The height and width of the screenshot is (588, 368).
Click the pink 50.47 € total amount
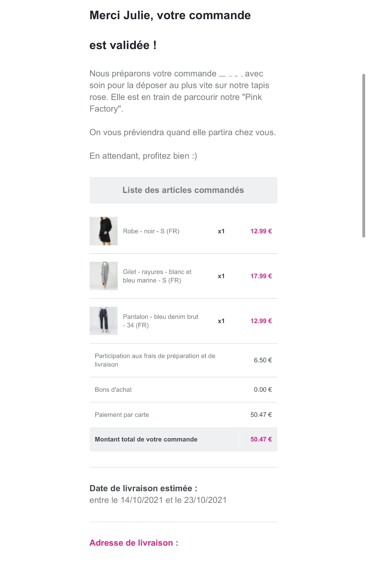click(261, 439)
